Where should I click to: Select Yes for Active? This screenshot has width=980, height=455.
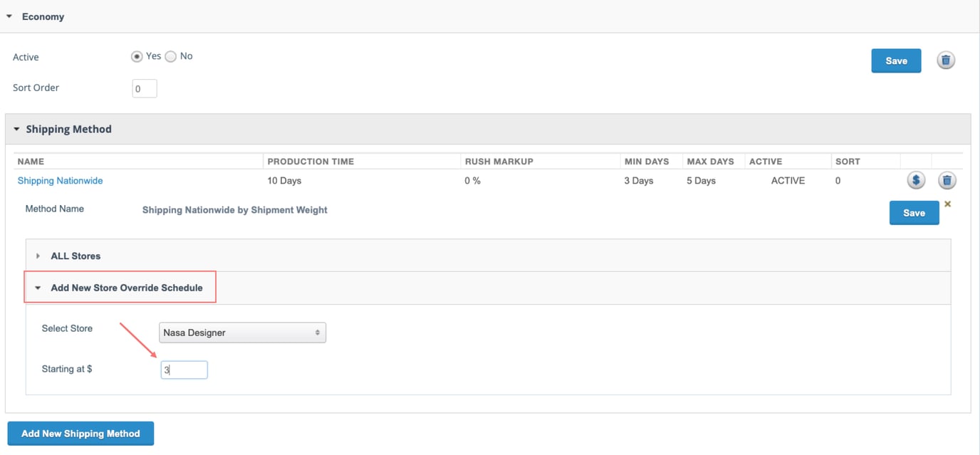coord(137,56)
